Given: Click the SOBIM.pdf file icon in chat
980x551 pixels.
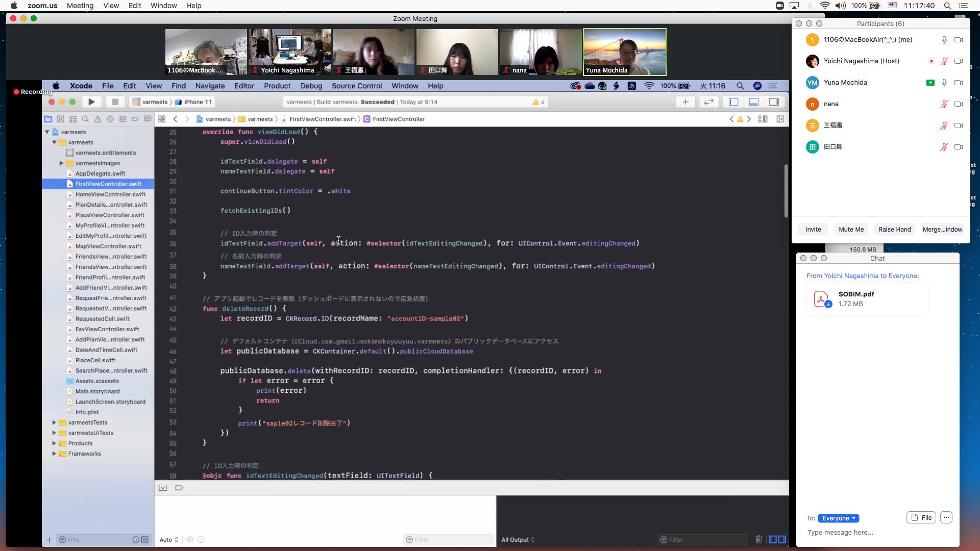Looking at the screenshot, I should click(x=822, y=299).
